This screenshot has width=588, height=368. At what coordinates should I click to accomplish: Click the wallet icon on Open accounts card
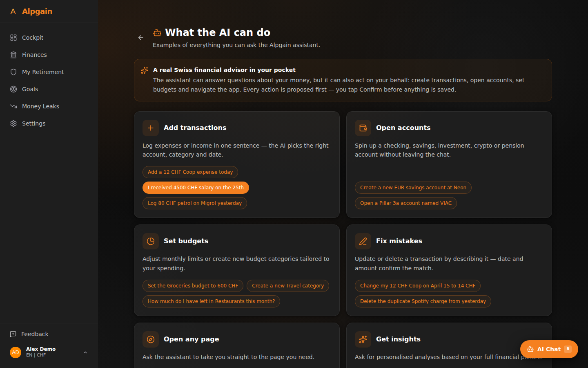(x=363, y=128)
